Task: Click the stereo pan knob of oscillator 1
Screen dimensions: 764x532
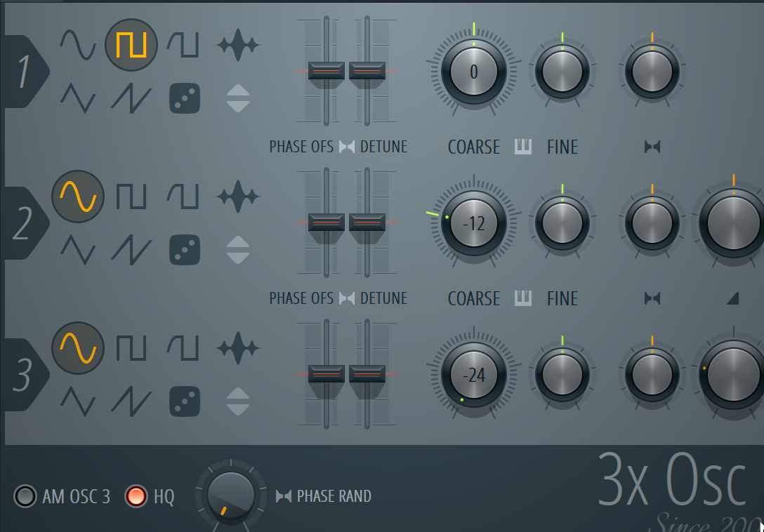Action: pos(652,72)
